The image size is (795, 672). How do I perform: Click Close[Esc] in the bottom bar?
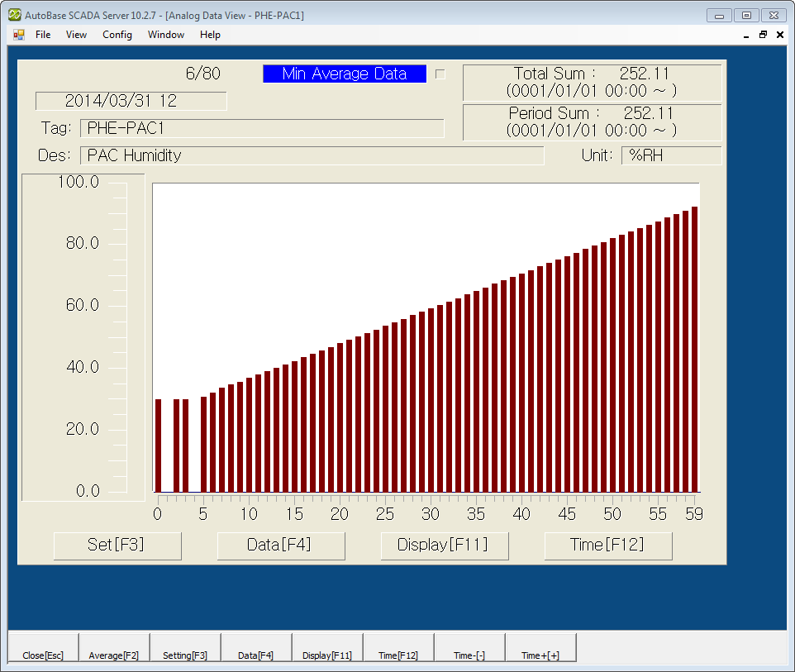point(43,648)
